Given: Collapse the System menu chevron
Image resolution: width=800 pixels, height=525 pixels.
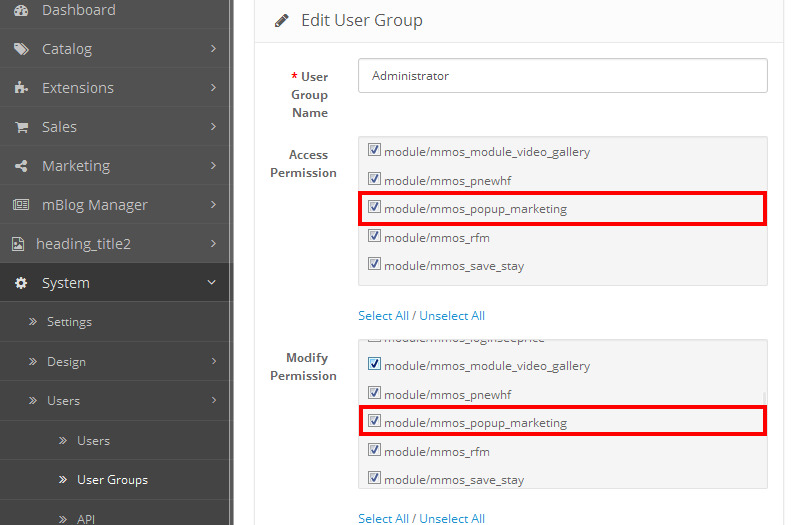Looking at the screenshot, I should (212, 283).
